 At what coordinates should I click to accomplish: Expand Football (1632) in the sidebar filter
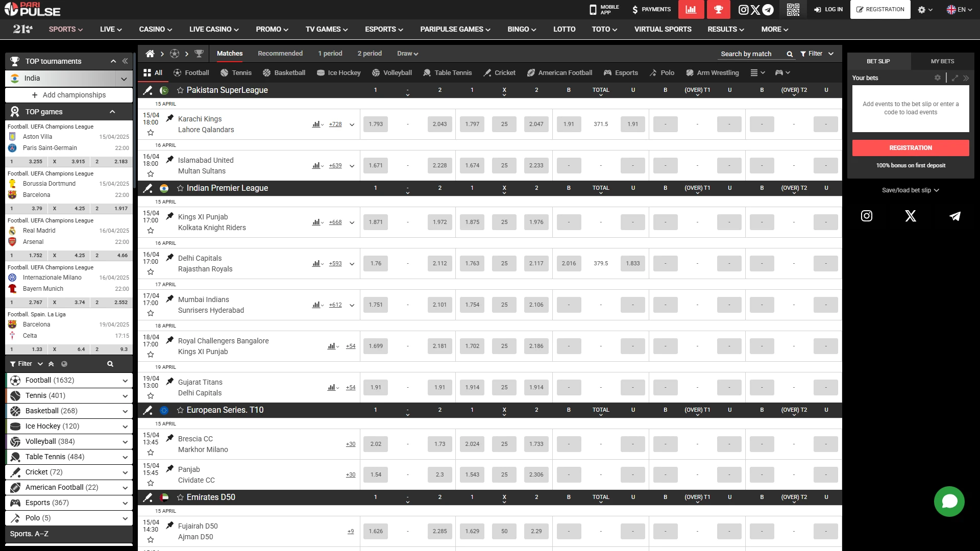pyautogui.click(x=125, y=381)
